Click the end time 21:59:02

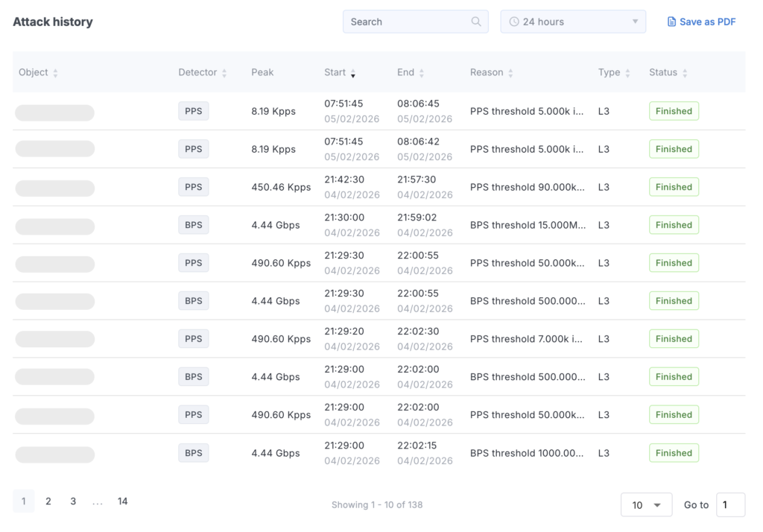click(417, 218)
